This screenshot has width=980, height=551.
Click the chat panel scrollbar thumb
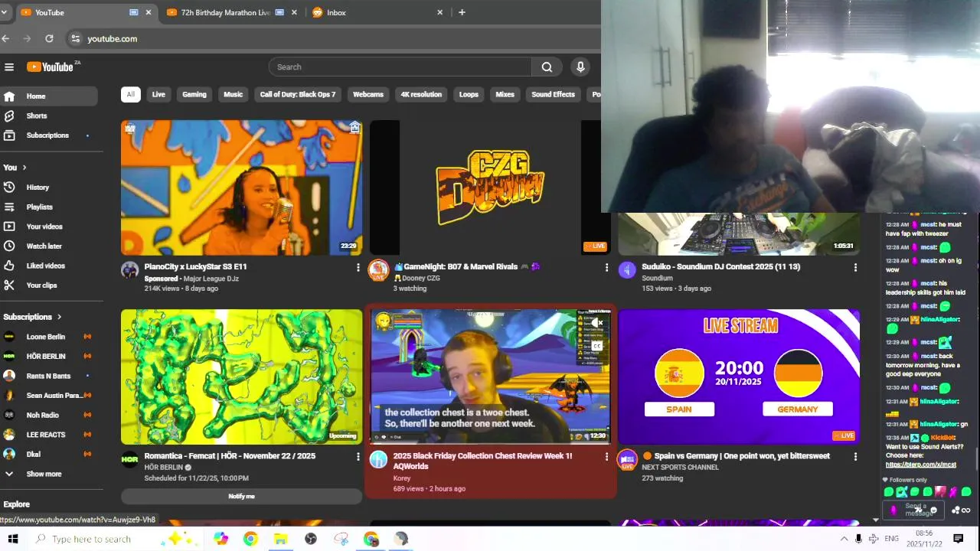[975, 458]
